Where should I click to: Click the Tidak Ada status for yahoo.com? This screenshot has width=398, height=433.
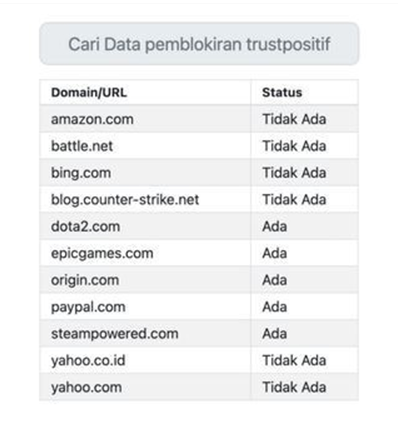(294, 387)
